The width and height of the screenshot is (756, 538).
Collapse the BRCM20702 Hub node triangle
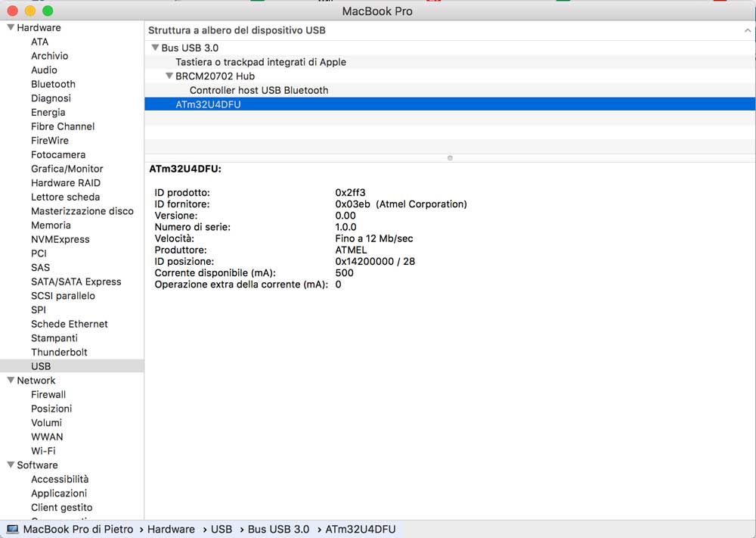click(x=169, y=76)
